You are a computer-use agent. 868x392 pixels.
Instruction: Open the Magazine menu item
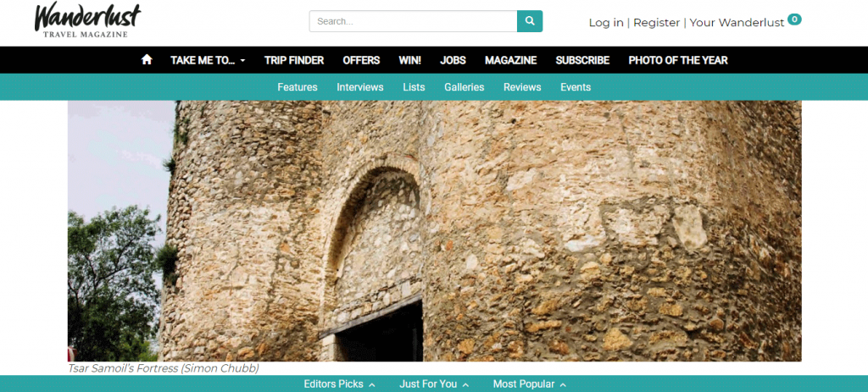pyautogui.click(x=510, y=60)
